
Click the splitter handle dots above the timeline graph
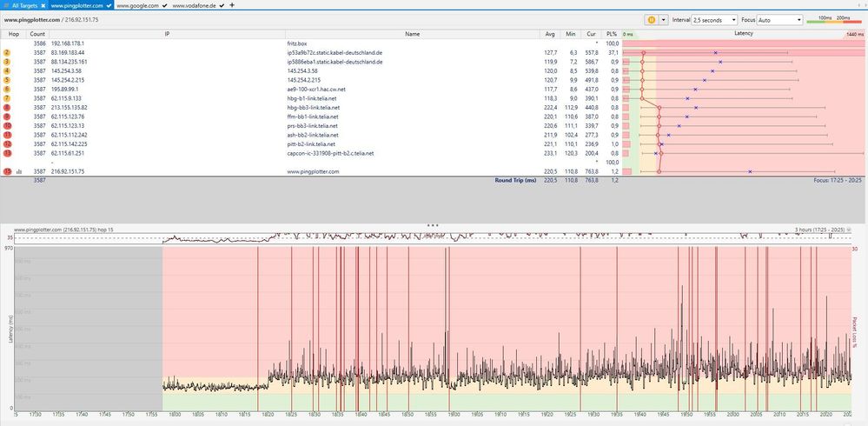(434, 225)
